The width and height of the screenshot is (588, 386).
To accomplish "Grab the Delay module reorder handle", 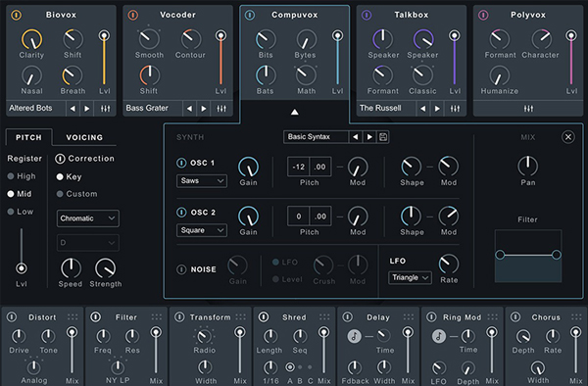I will tap(409, 317).
